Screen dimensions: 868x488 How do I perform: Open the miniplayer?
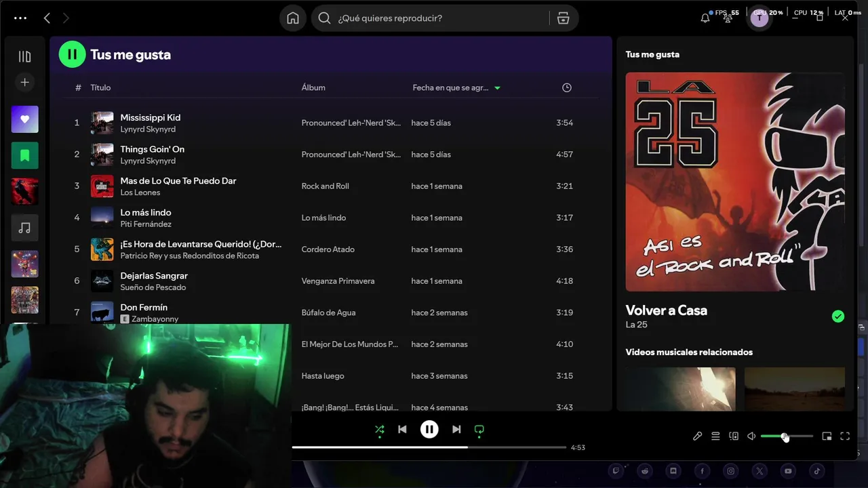pyautogui.click(x=827, y=436)
